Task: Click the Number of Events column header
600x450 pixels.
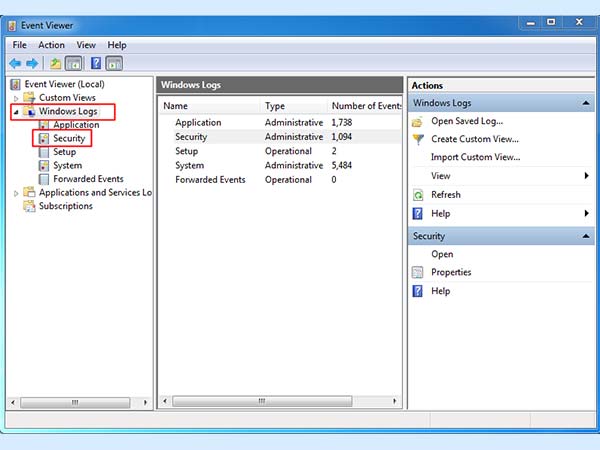Action: point(366,106)
